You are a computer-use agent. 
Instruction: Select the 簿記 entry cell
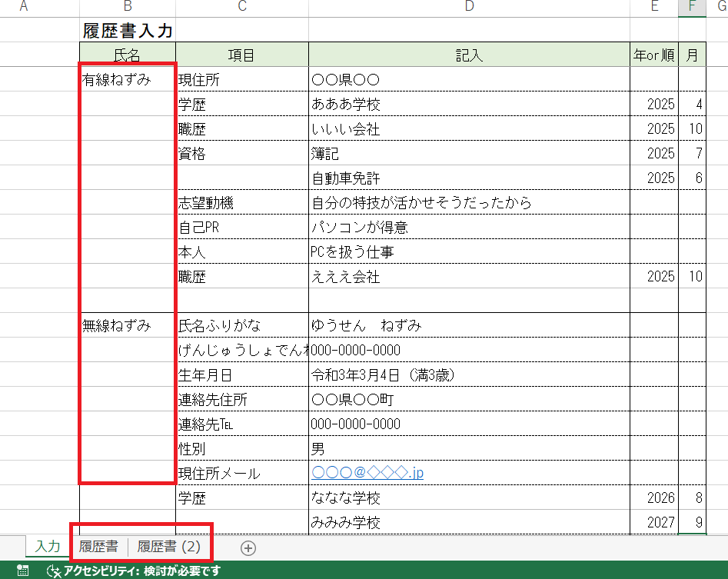(469, 153)
